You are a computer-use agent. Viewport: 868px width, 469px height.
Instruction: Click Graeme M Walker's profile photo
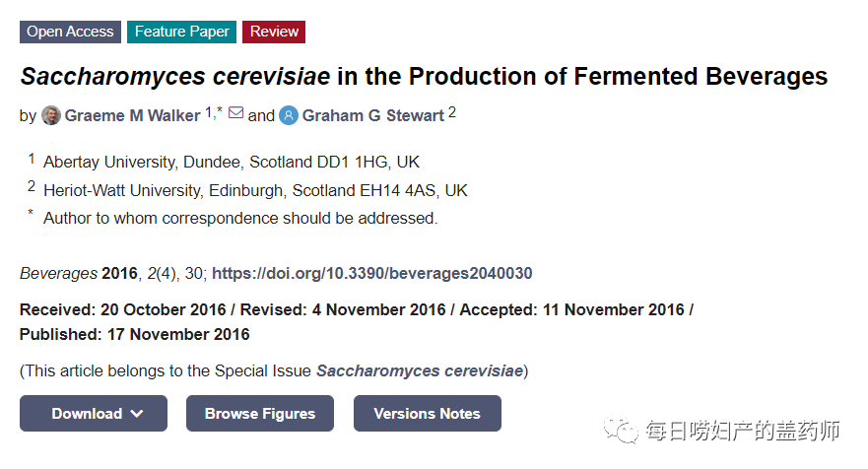(51, 115)
